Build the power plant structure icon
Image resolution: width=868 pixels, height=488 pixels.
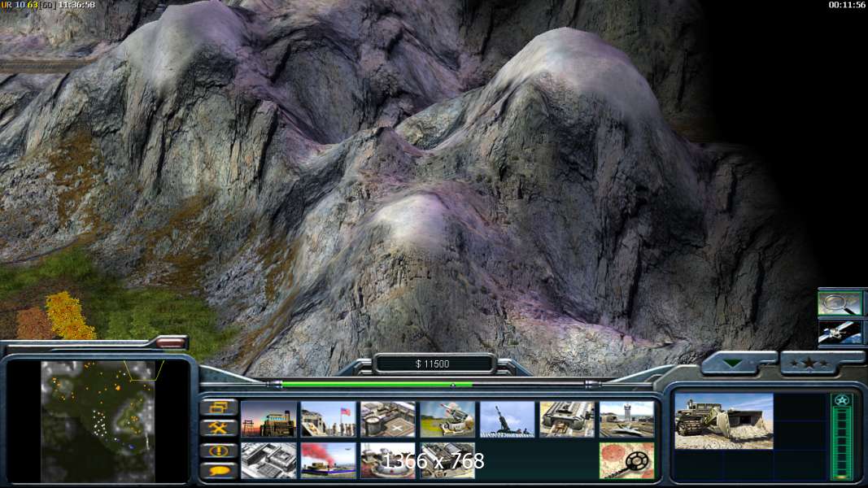(268, 420)
